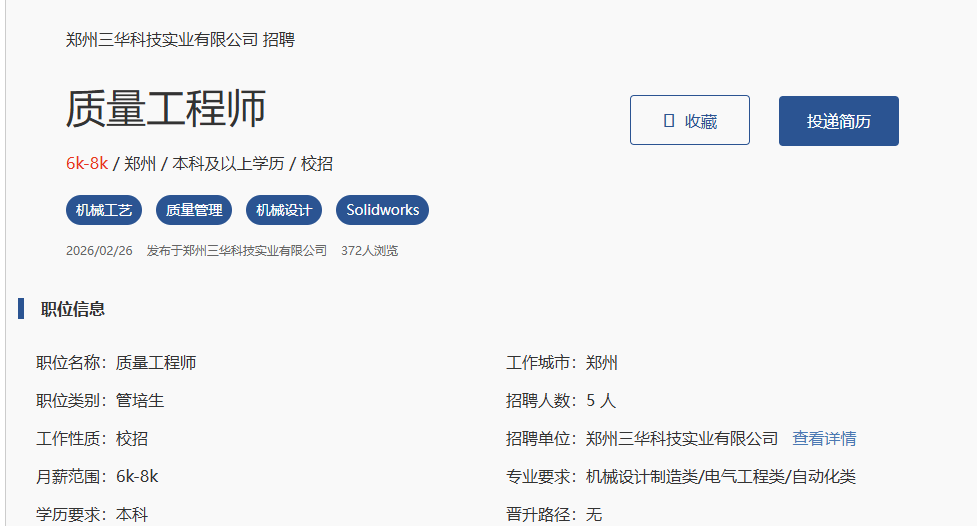Click the 管培生 job category value
977x526 pixels.
coord(140,400)
